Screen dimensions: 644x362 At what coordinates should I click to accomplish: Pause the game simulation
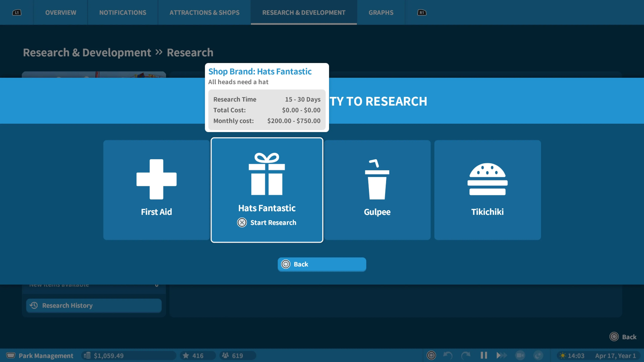(x=484, y=355)
